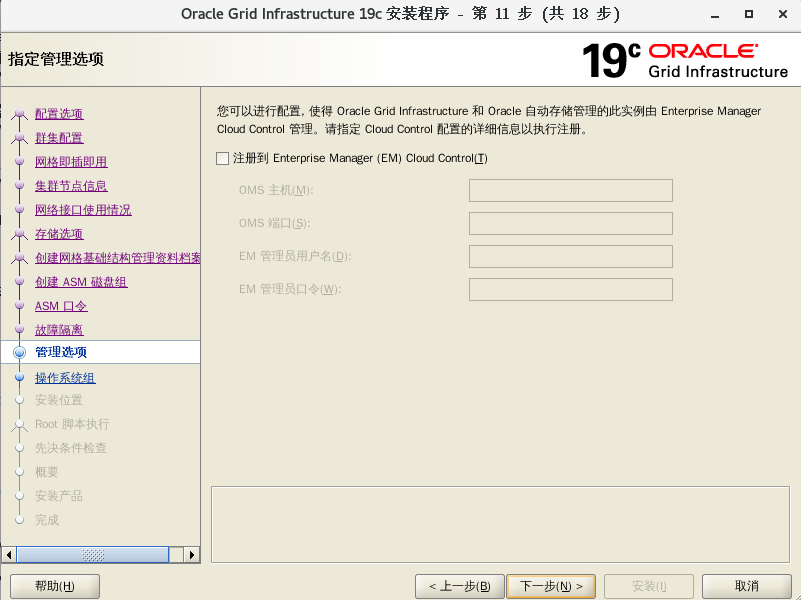Screen dimensions: 801x600
Task: Click the sidebar horizontal scrollbar thumb
Action: (x=92, y=555)
